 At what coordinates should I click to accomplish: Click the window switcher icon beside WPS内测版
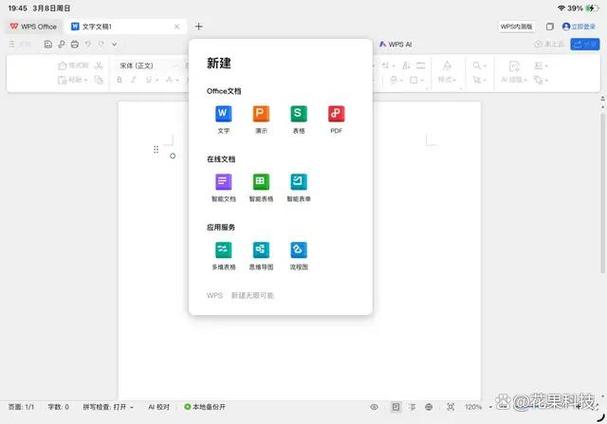pos(550,26)
